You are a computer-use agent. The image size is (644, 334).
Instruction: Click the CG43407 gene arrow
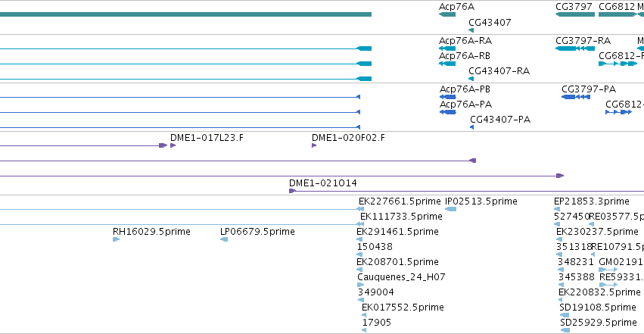pos(471,30)
